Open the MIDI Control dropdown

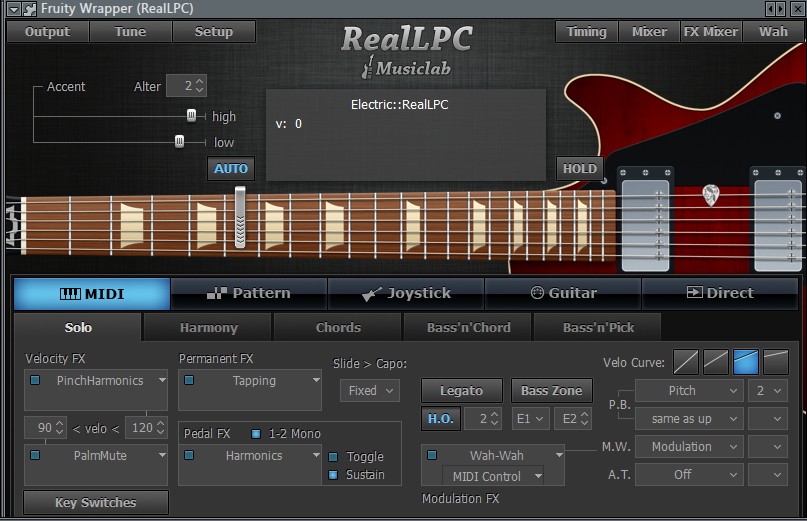493,477
